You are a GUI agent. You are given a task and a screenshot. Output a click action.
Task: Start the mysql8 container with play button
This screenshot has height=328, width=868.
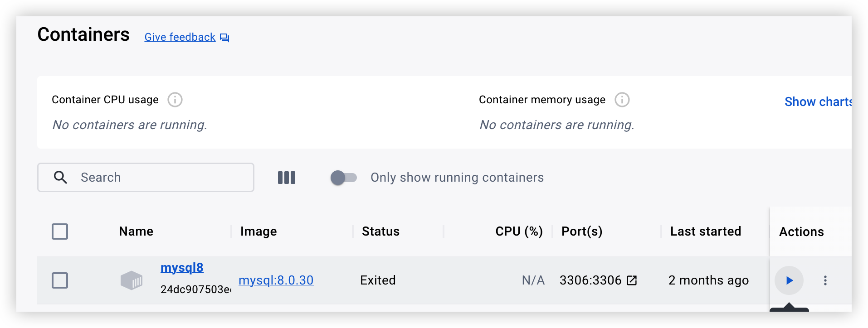(x=789, y=280)
